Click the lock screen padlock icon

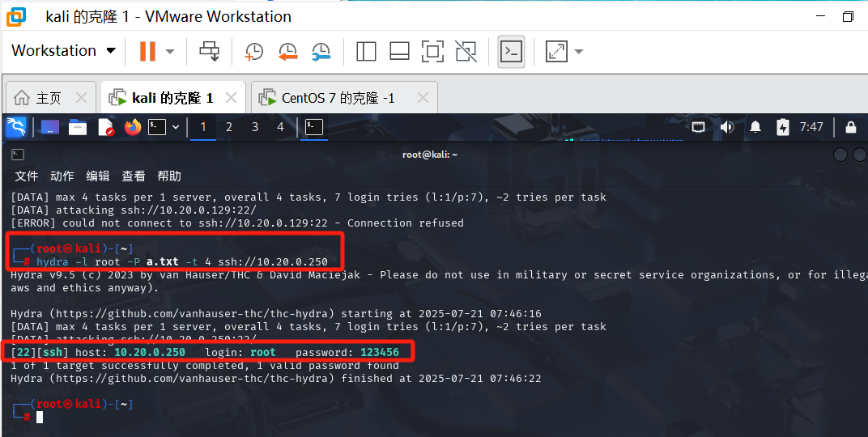click(851, 127)
